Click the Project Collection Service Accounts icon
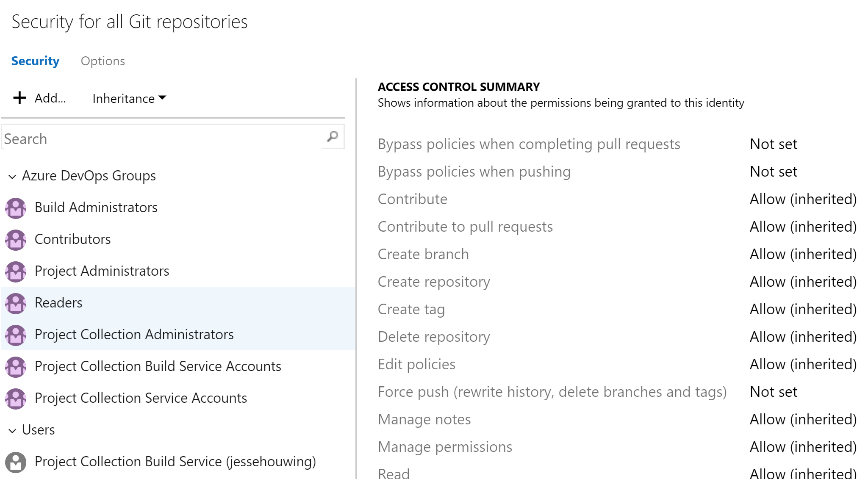 coord(16,399)
